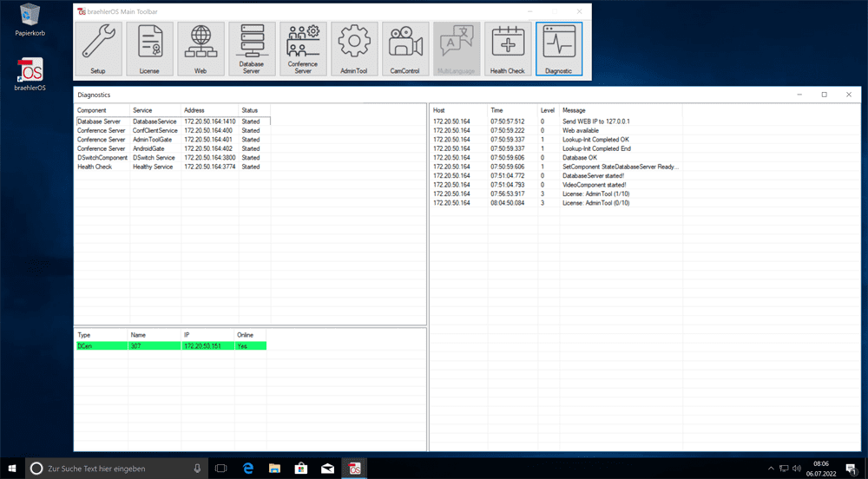The image size is (868, 479).
Task: Sort by the Component column header
Action: tap(102, 110)
